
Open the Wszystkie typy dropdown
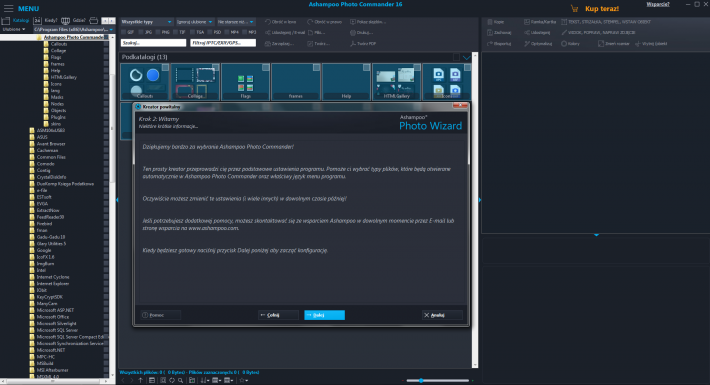(146, 22)
